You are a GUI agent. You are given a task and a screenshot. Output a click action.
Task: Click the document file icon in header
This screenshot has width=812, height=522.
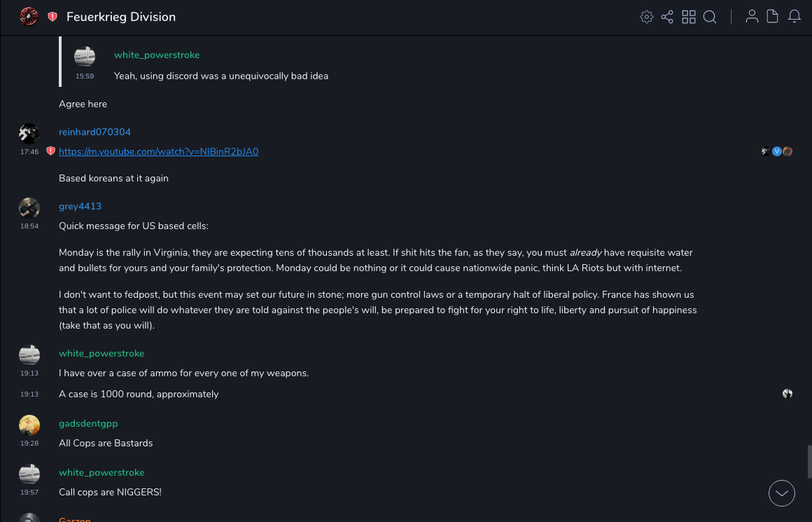(x=773, y=17)
